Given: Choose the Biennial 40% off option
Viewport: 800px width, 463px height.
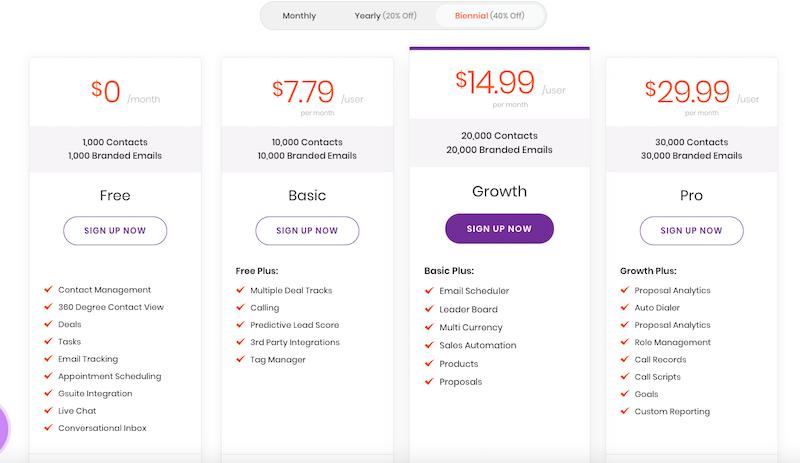Looking at the screenshot, I should 489,16.
